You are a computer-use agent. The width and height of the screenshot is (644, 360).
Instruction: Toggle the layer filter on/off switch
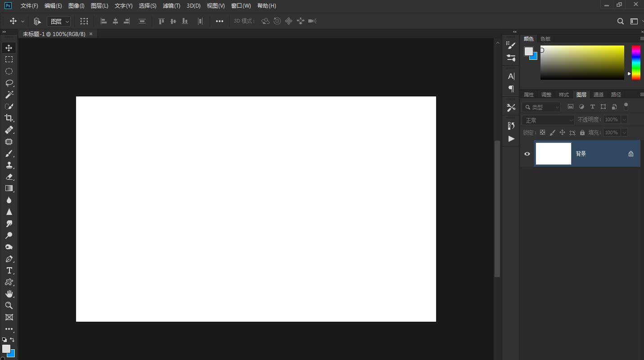pos(626,106)
